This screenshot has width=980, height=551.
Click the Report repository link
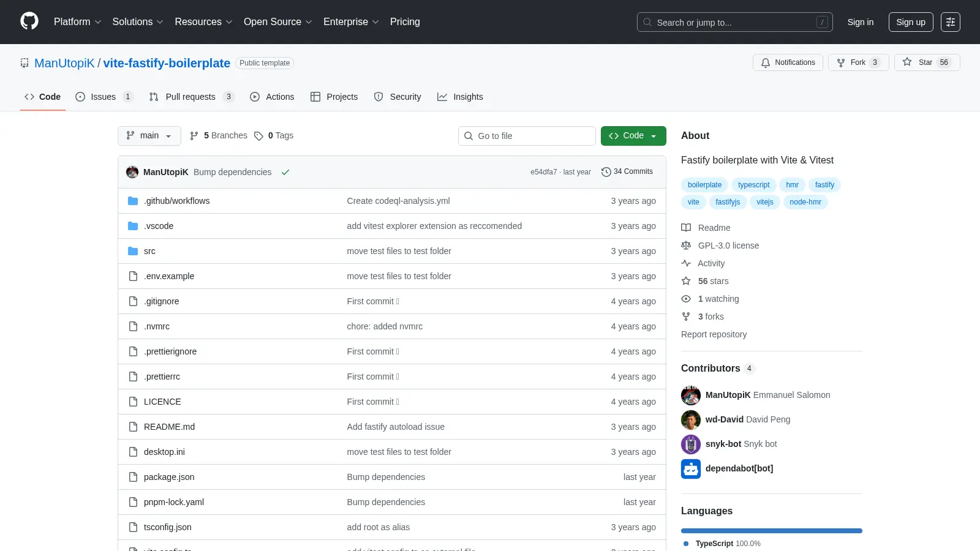tap(714, 334)
